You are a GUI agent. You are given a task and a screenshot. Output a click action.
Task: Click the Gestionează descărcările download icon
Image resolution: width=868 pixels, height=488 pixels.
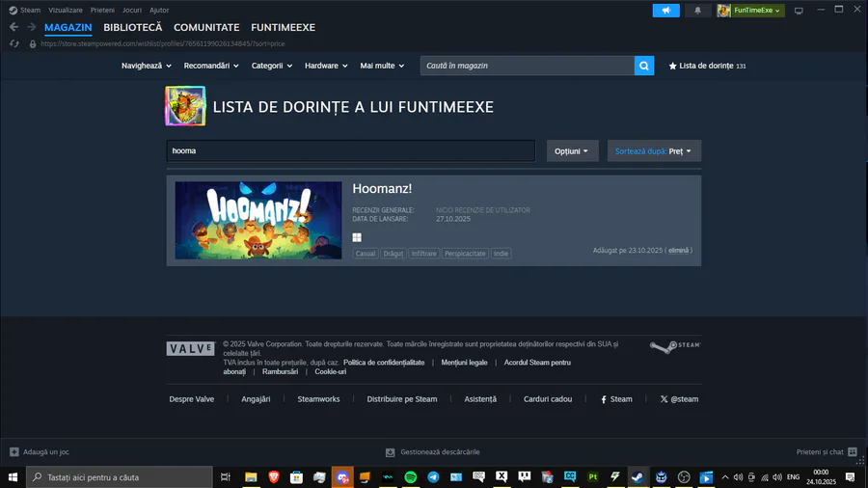coord(391,452)
